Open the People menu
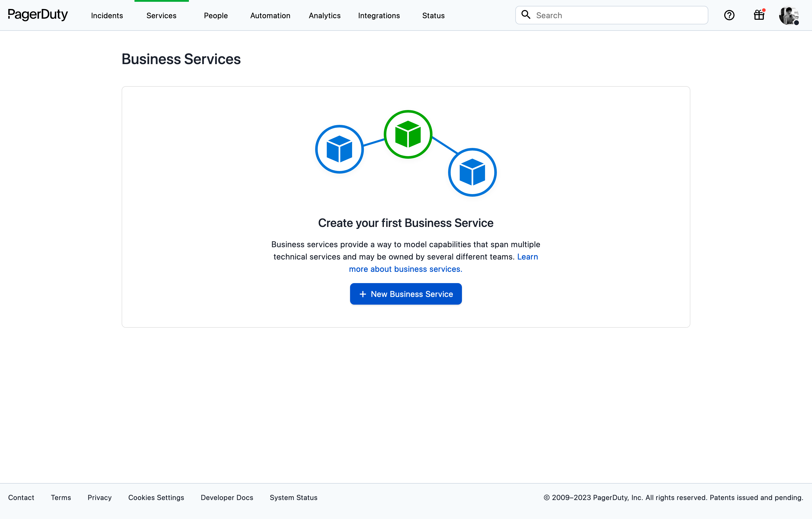Image resolution: width=812 pixels, height=519 pixels. (216, 15)
